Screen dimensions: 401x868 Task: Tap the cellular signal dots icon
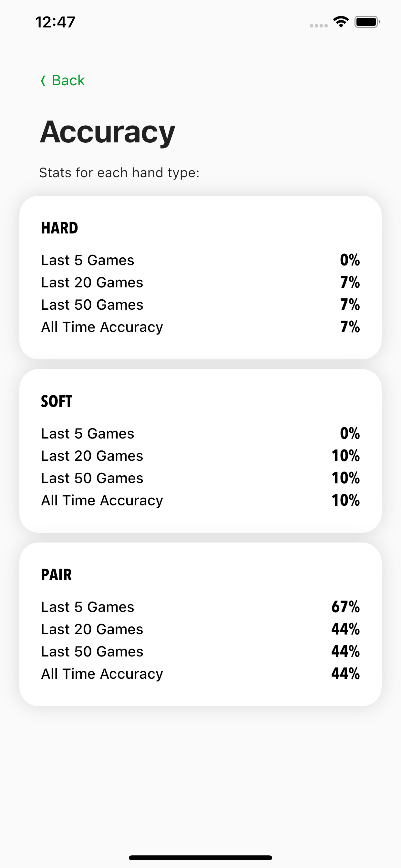(318, 26)
